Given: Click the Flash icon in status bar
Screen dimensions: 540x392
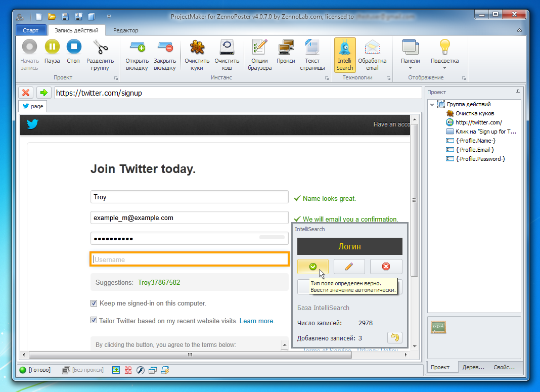Looking at the screenshot, I should [x=140, y=370].
